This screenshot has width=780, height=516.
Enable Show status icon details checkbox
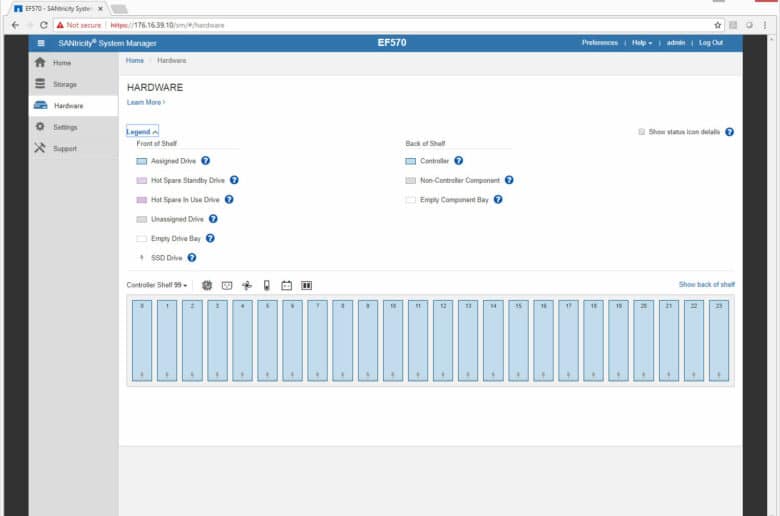(642, 132)
